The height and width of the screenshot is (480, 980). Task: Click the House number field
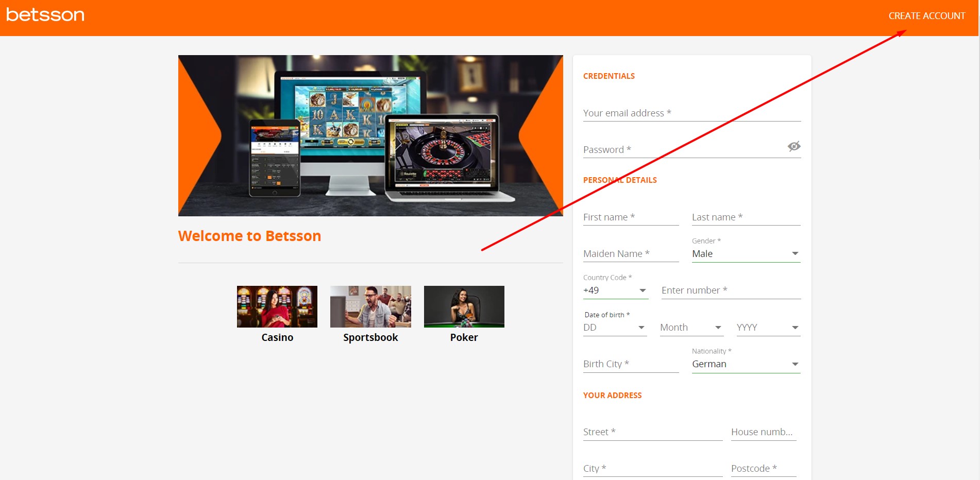(764, 432)
